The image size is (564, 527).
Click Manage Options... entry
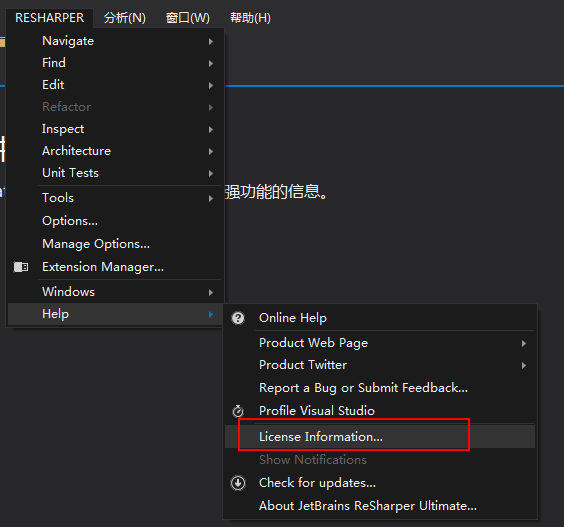pos(115,244)
